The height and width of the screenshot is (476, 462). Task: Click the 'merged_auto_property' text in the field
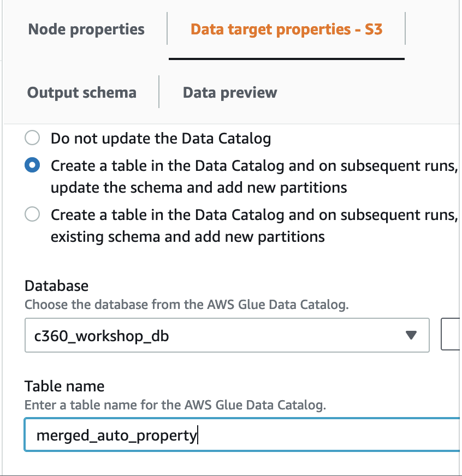point(116,435)
